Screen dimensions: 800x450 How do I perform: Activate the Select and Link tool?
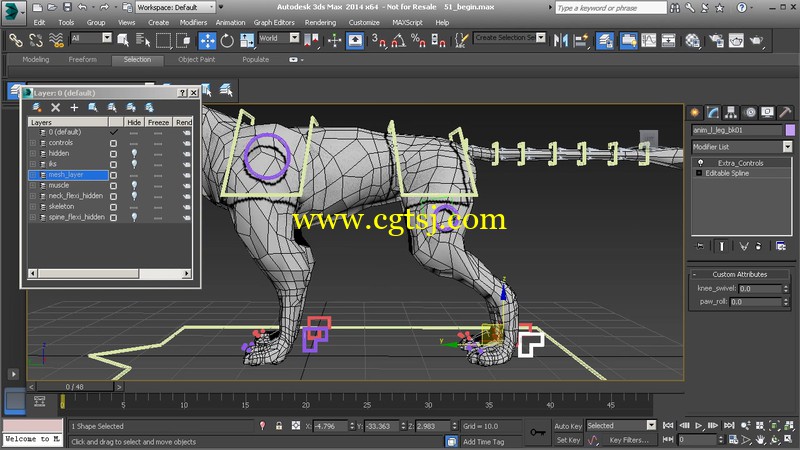(x=15, y=40)
